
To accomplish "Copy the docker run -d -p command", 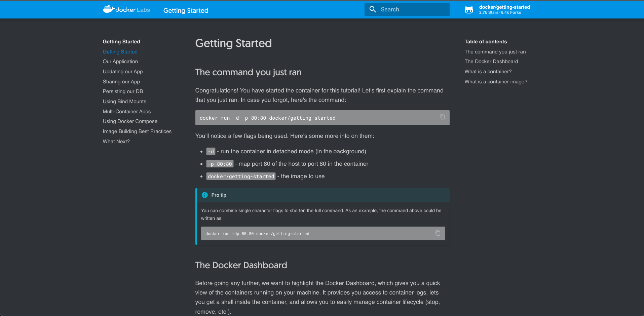I will (x=442, y=117).
